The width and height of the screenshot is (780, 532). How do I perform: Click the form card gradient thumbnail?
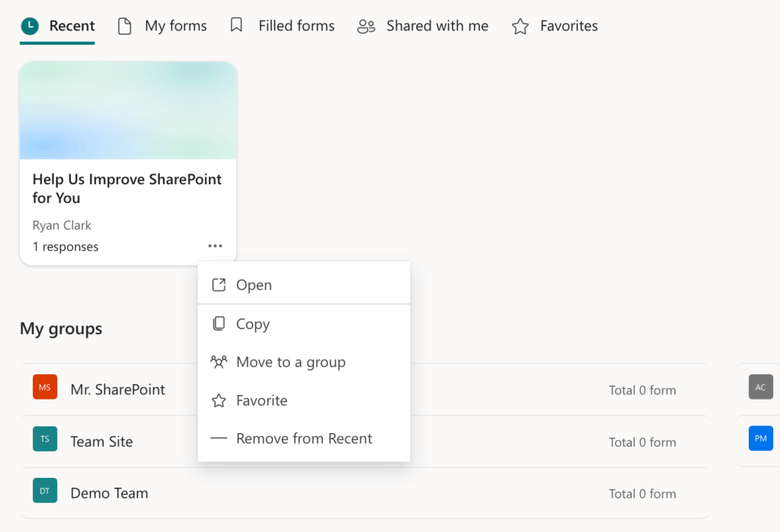tap(128, 110)
